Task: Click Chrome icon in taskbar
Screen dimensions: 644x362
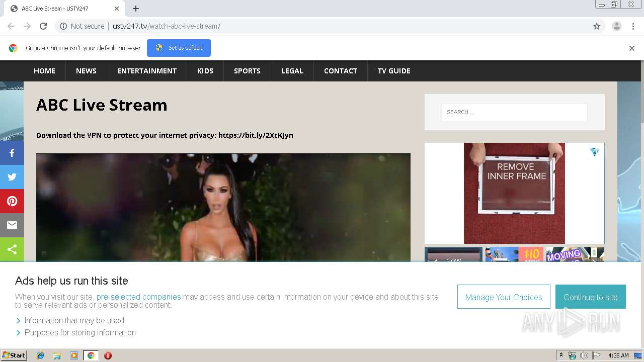Action: pos(91,355)
